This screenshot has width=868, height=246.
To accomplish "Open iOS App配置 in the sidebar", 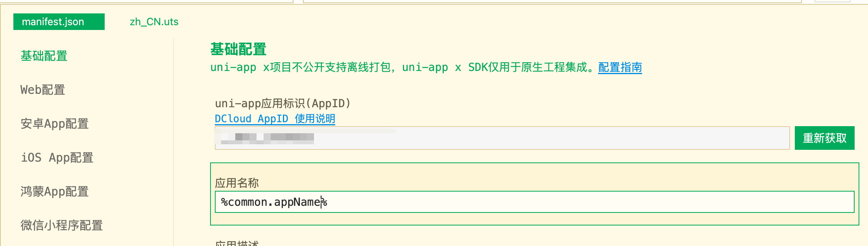I will tap(57, 158).
